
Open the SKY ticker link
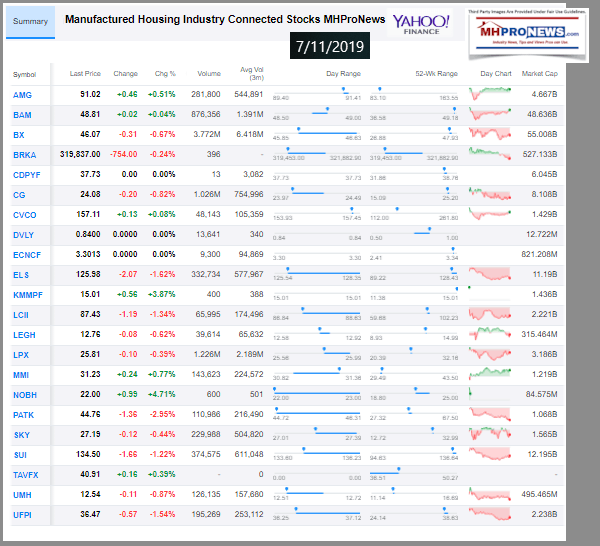click(21, 435)
